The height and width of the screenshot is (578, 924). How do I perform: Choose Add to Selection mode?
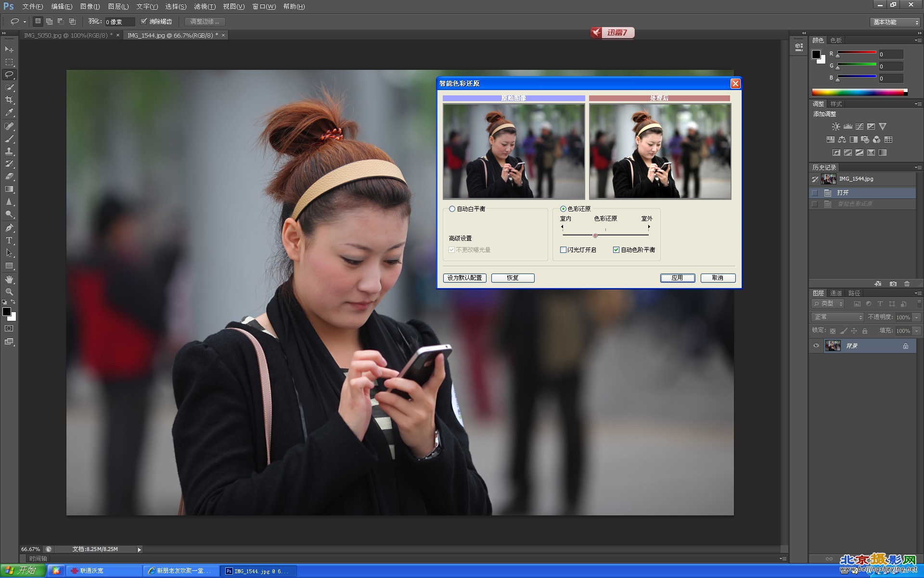[49, 21]
